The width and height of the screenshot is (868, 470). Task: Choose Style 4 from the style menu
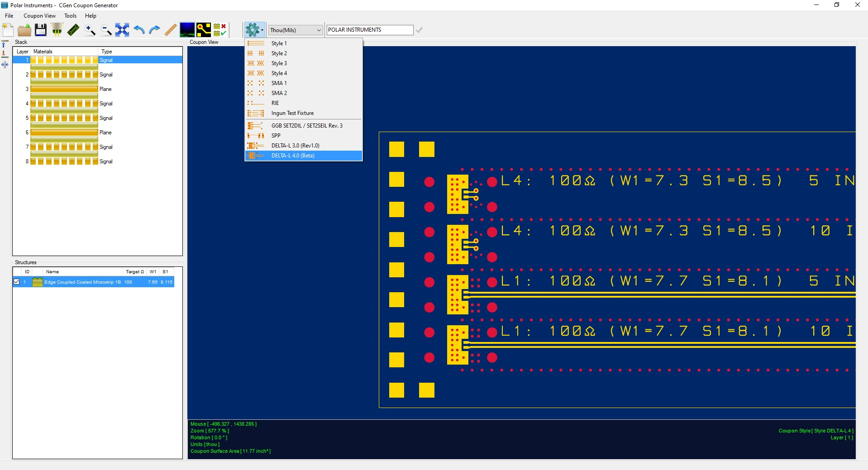click(304, 73)
